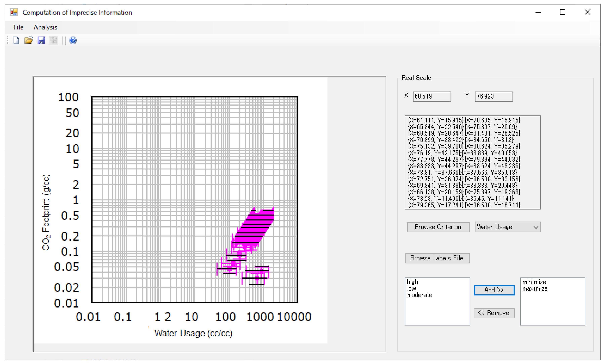Screen dimensions: 606x364
Task: Save using the floppy disk icon
Action: [41, 40]
